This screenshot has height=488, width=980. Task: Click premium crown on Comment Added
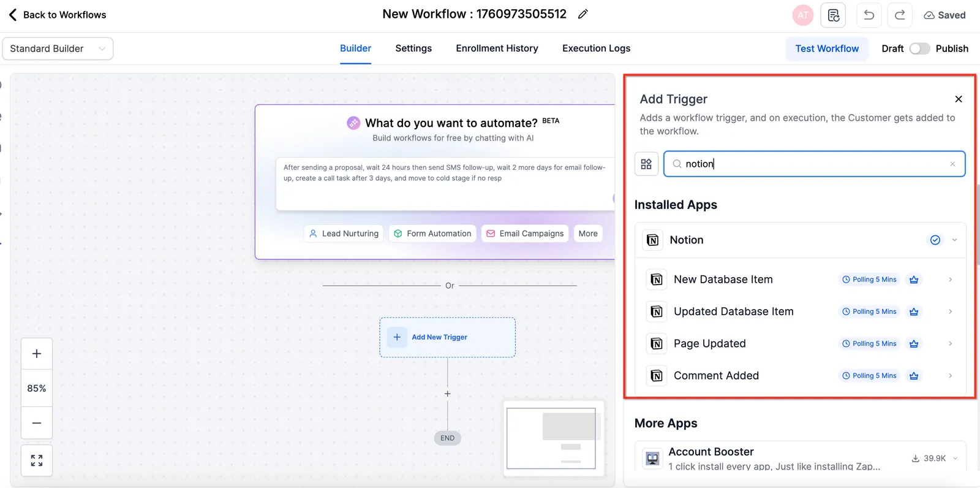point(914,376)
